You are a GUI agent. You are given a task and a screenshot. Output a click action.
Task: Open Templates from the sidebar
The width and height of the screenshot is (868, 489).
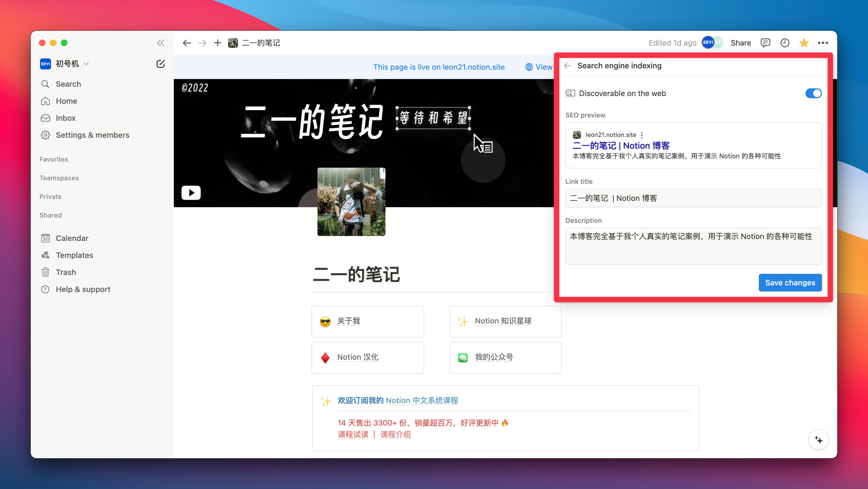[x=74, y=255]
